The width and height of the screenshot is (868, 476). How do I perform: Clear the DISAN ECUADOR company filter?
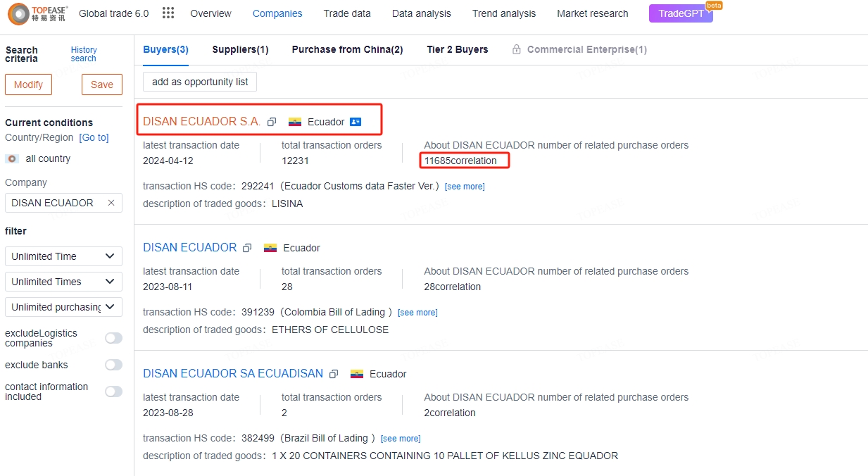pos(111,203)
